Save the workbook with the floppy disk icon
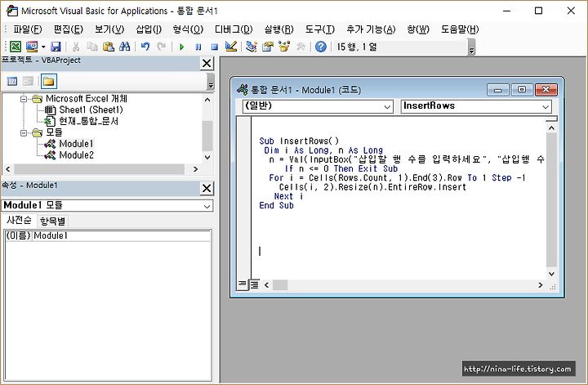Image resolution: width=588 pixels, height=385 pixels. click(x=56, y=47)
